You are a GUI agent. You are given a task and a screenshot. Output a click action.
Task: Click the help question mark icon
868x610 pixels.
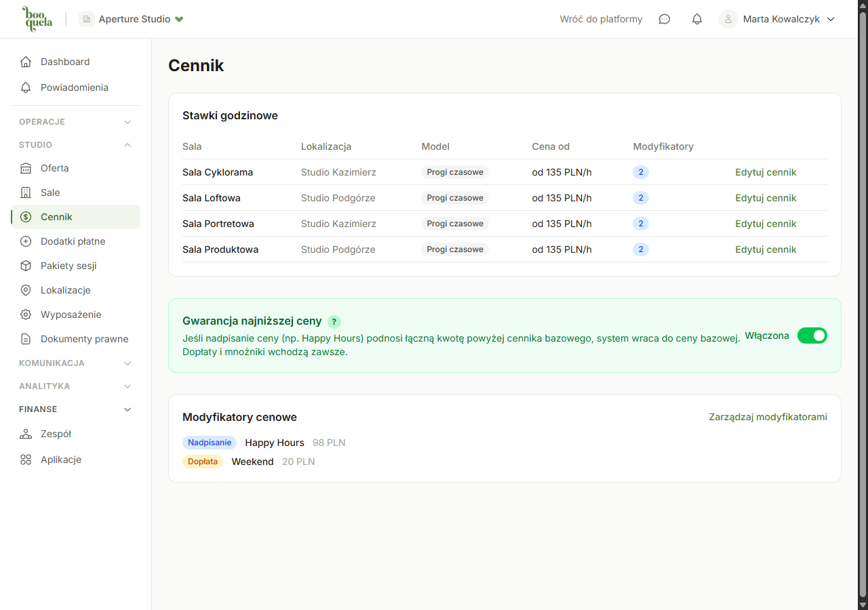coord(334,322)
